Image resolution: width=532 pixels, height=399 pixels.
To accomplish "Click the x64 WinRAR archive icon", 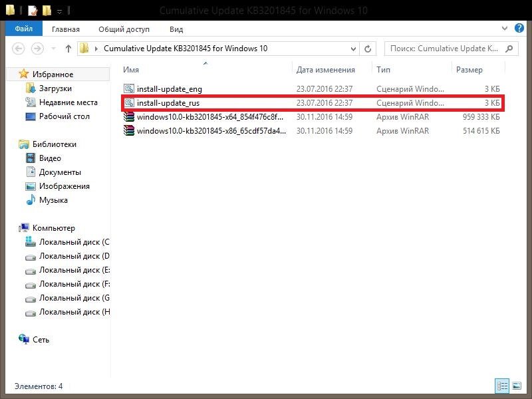I will [x=129, y=117].
